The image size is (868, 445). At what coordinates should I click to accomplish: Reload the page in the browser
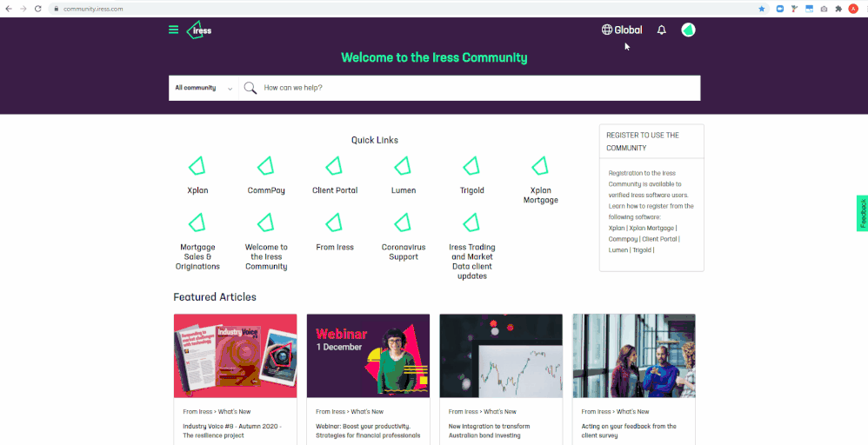click(38, 9)
